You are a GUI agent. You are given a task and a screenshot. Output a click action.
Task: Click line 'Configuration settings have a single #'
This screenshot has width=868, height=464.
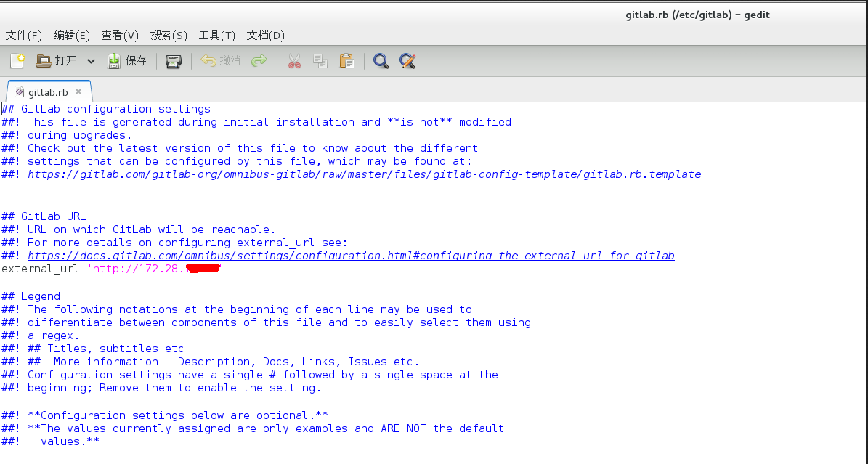(x=250, y=375)
